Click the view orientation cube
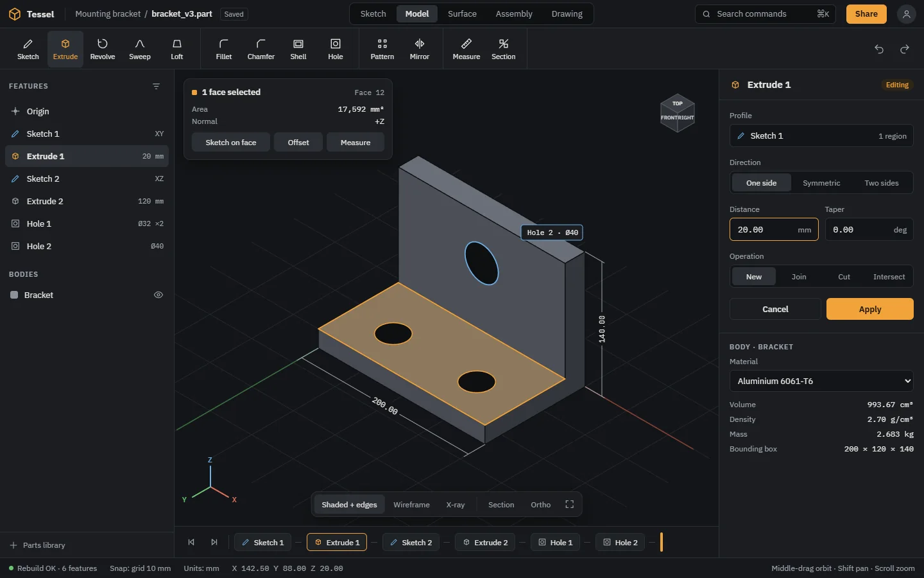This screenshot has height=578, width=924. 678,113
